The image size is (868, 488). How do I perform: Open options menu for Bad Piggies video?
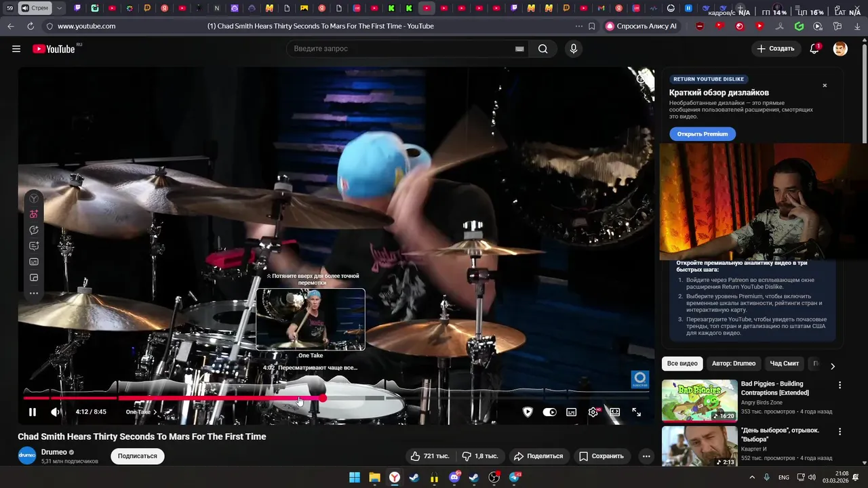[x=840, y=385]
